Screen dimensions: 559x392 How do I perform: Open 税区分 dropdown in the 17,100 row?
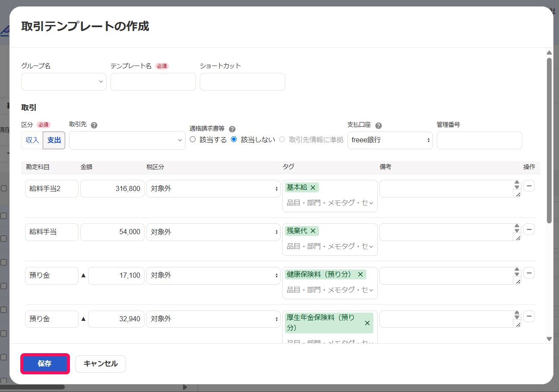(x=213, y=276)
